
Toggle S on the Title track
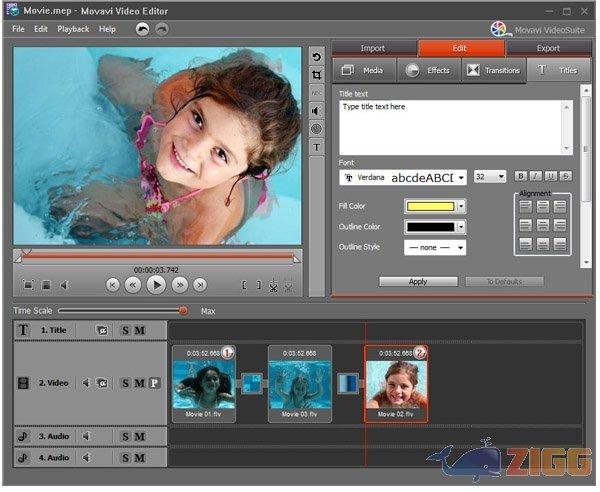pyautogui.click(x=126, y=330)
